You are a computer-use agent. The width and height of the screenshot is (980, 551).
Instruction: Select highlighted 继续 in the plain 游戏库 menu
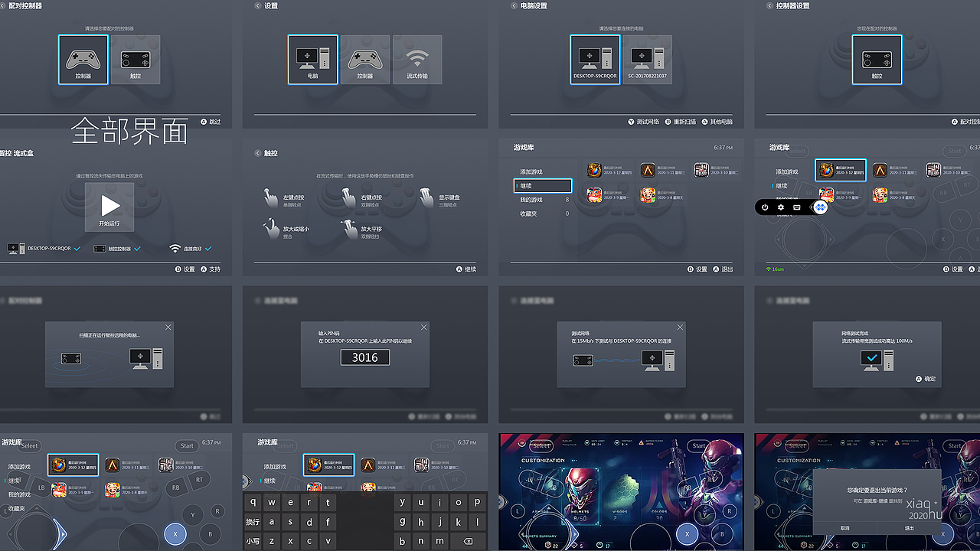click(x=543, y=186)
